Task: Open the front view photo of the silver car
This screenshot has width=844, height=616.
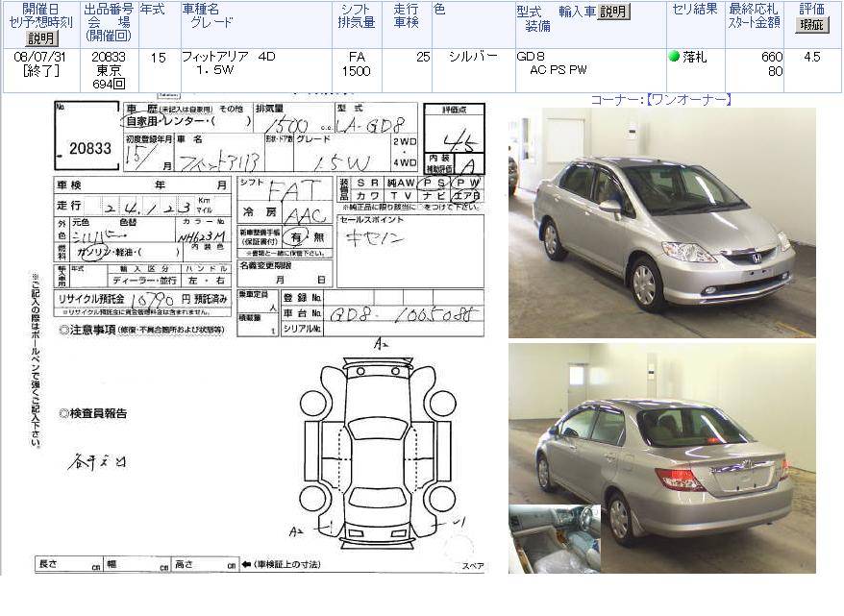Action: 662,223
